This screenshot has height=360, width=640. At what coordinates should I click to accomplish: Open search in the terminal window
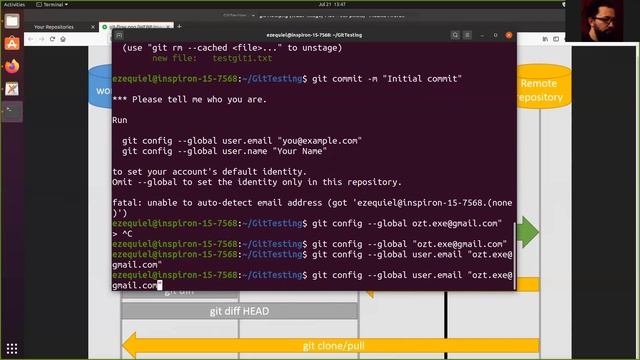point(455,35)
